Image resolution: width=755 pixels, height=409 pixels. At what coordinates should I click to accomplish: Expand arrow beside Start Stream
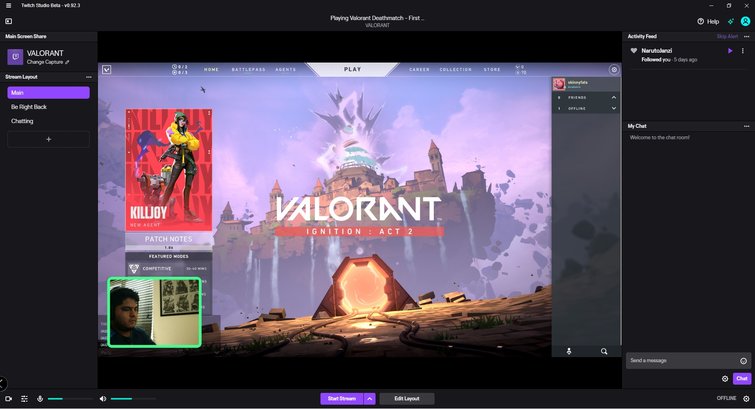(x=369, y=399)
